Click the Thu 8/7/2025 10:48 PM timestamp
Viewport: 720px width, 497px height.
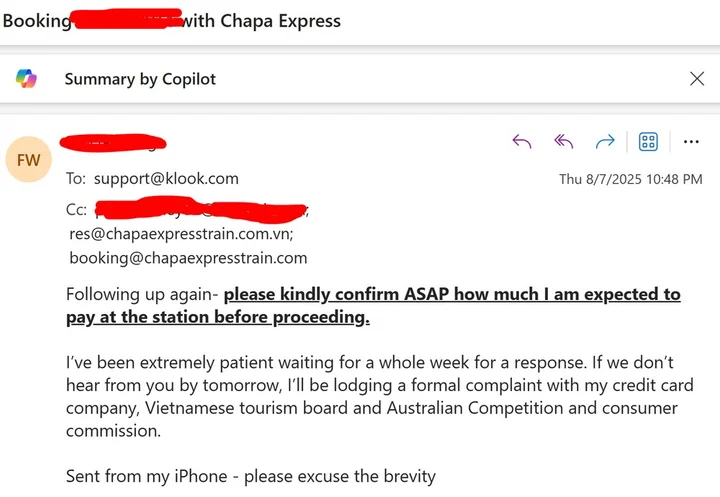(x=630, y=179)
